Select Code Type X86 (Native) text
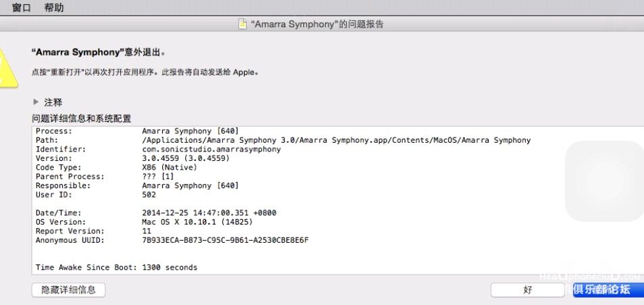Screen dimensions: 644x305 coord(170,167)
